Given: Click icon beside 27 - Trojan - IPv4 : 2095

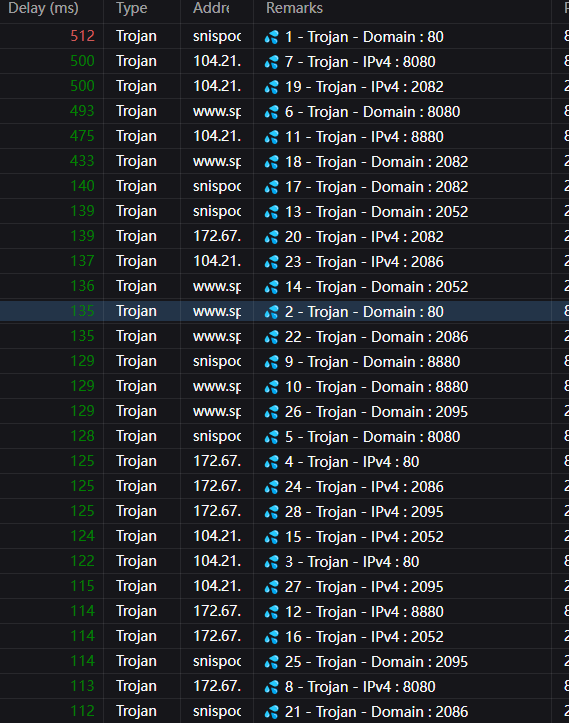Looking at the screenshot, I should click(272, 587).
